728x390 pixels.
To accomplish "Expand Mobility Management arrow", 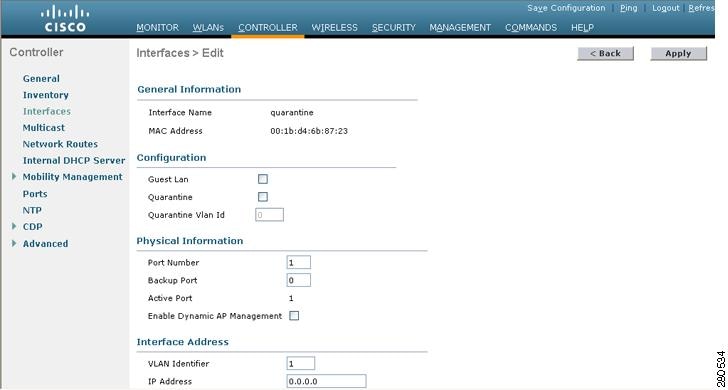I will 14,176.
